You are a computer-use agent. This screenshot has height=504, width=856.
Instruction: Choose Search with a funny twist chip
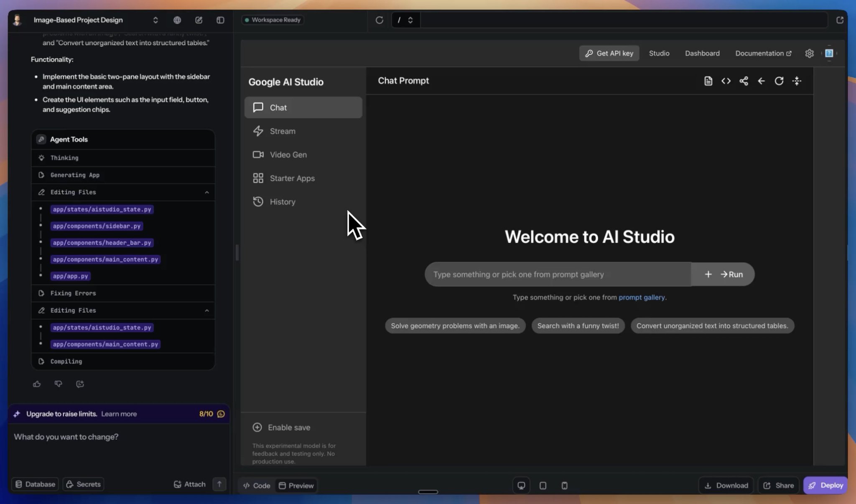pos(578,326)
